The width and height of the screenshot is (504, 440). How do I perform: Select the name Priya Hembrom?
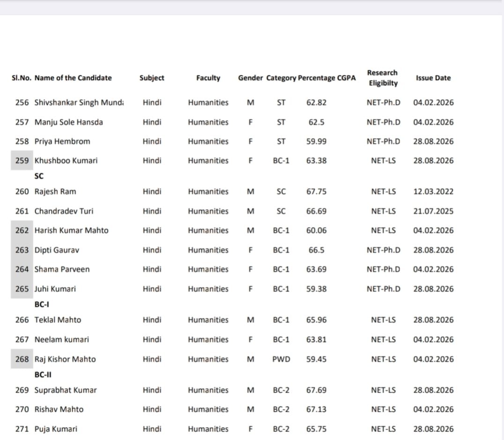click(62, 141)
